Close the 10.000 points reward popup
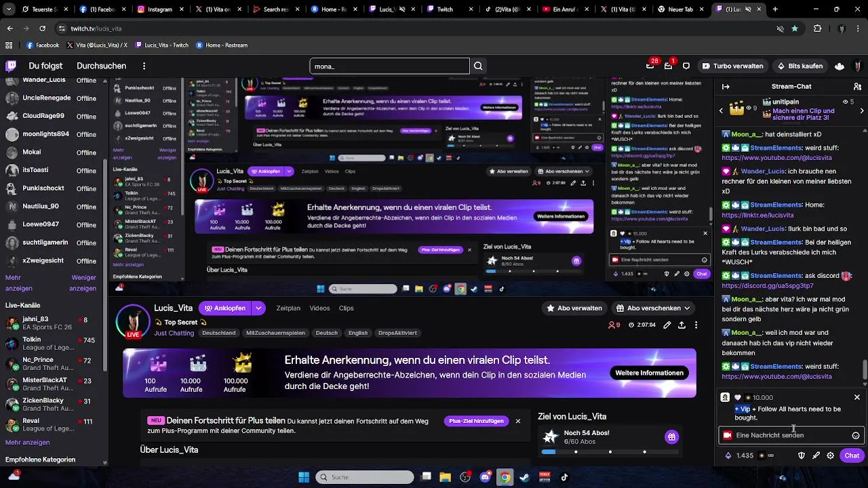 857,397
